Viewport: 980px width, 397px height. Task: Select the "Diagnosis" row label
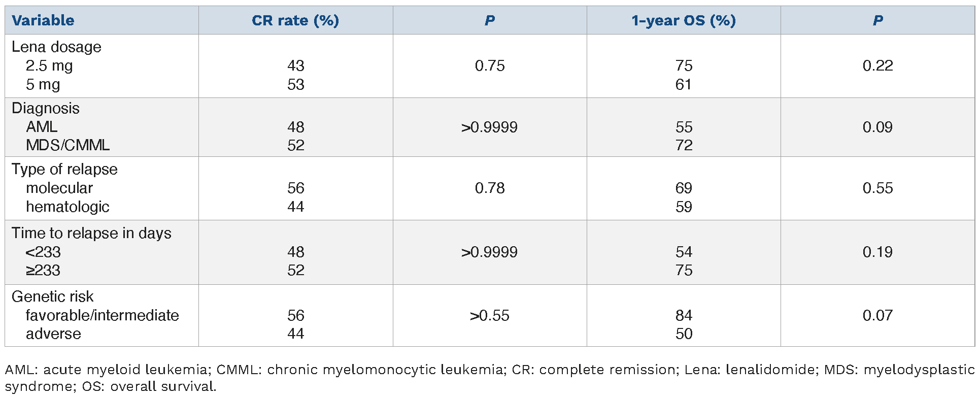[x=46, y=108]
